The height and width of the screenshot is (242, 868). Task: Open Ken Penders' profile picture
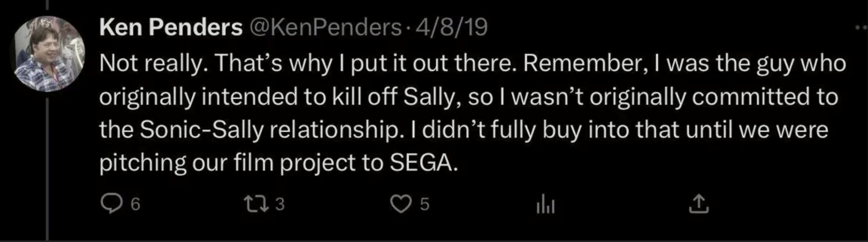point(49,54)
